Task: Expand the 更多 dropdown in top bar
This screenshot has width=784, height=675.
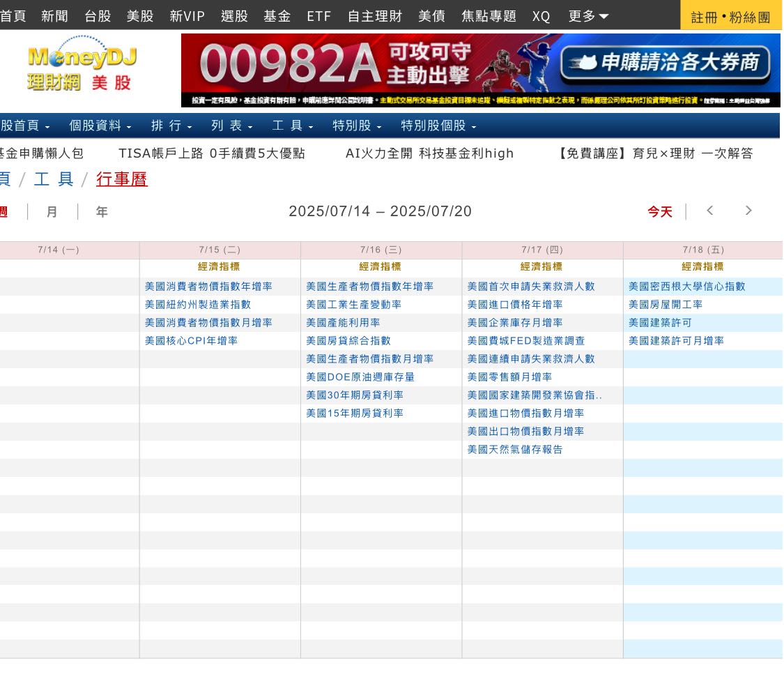Action: [x=588, y=16]
